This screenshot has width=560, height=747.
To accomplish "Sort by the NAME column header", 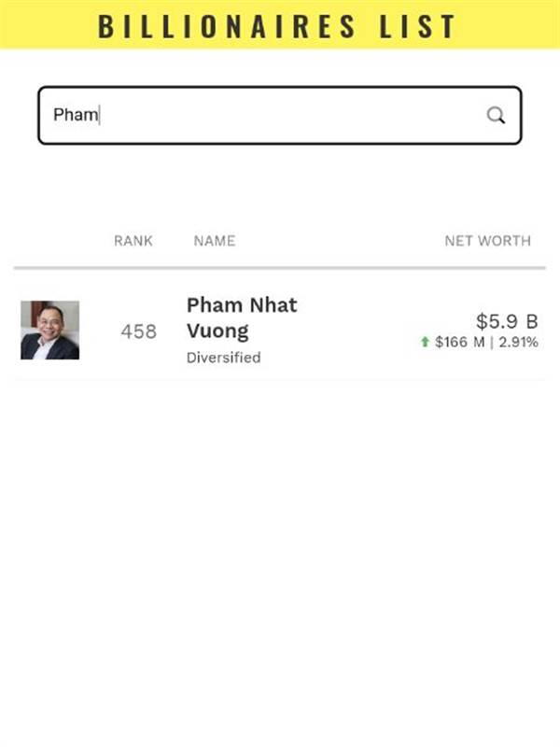I will pos(215,241).
